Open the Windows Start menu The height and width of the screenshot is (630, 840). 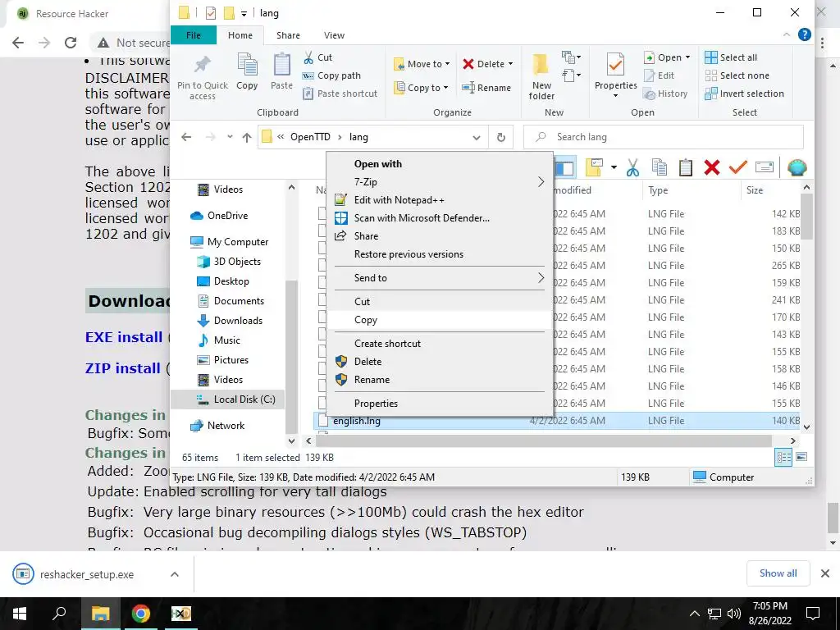pos(20,614)
